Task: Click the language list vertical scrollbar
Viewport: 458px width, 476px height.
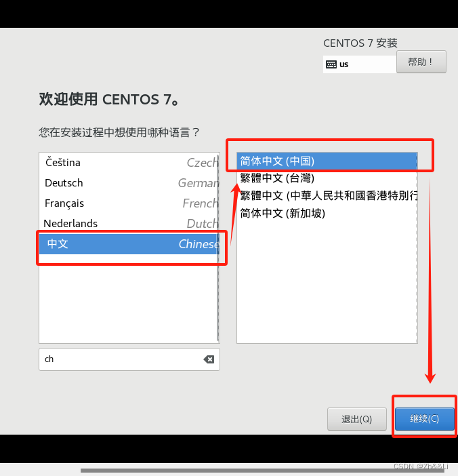Action: pyautogui.click(x=217, y=247)
